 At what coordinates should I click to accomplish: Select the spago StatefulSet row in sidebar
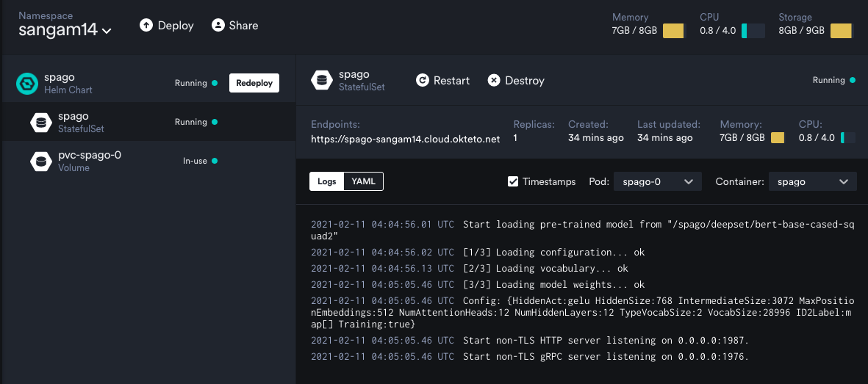pos(148,122)
